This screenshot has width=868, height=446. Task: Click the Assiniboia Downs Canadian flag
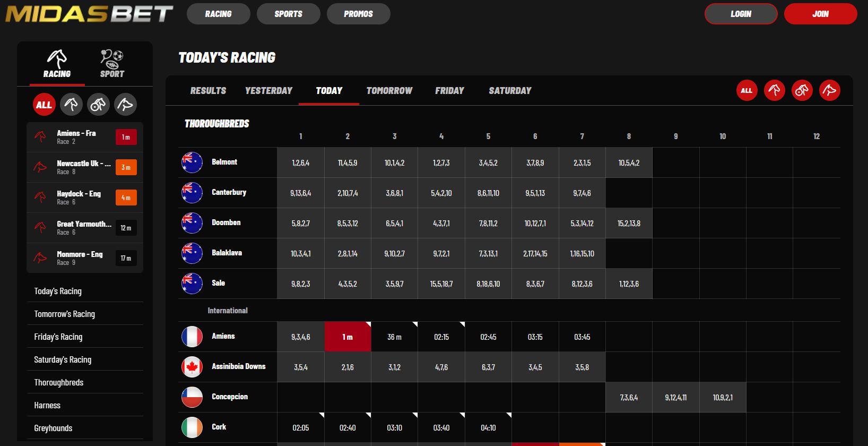pos(192,367)
